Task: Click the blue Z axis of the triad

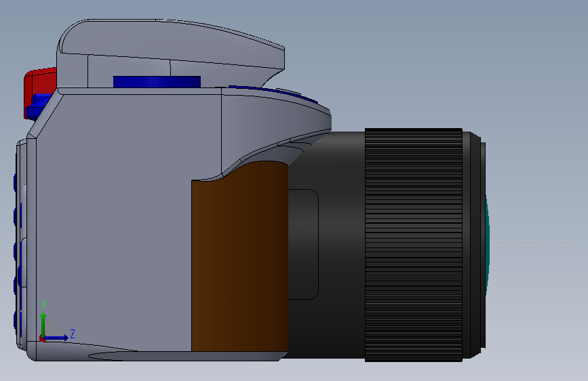Action: tap(56, 338)
